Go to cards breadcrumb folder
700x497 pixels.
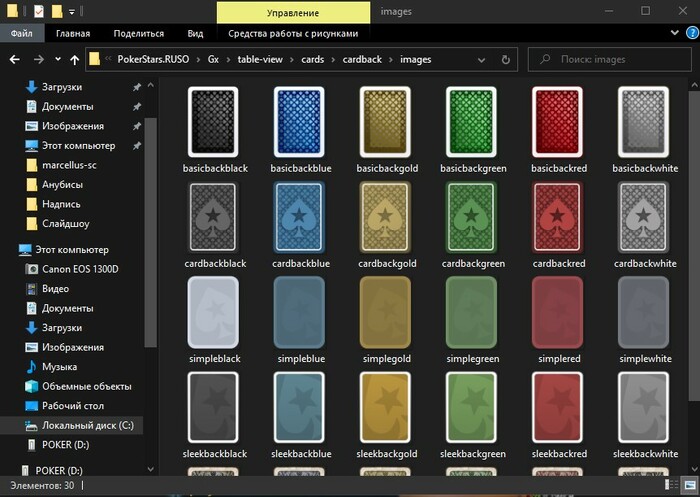[x=312, y=59]
